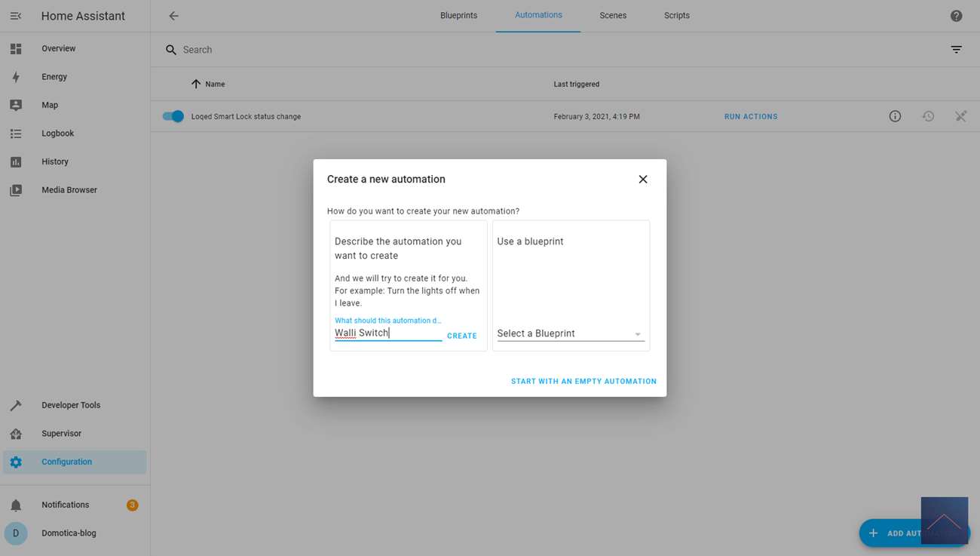Open the Scripts tab
Viewport: 980px width, 556px height.
pyautogui.click(x=676, y=16)
